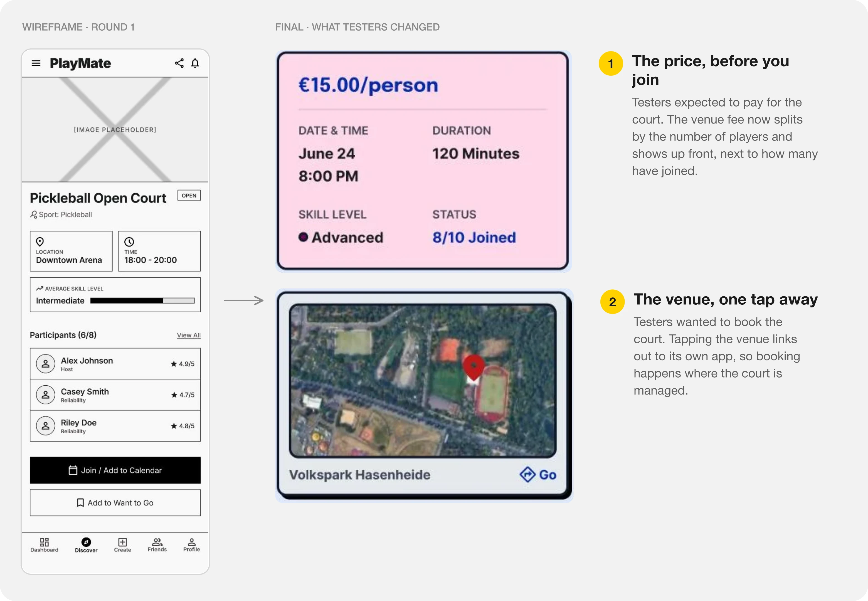Click the satellite map of the venue

pyautogui.click(x=423, y=380)
